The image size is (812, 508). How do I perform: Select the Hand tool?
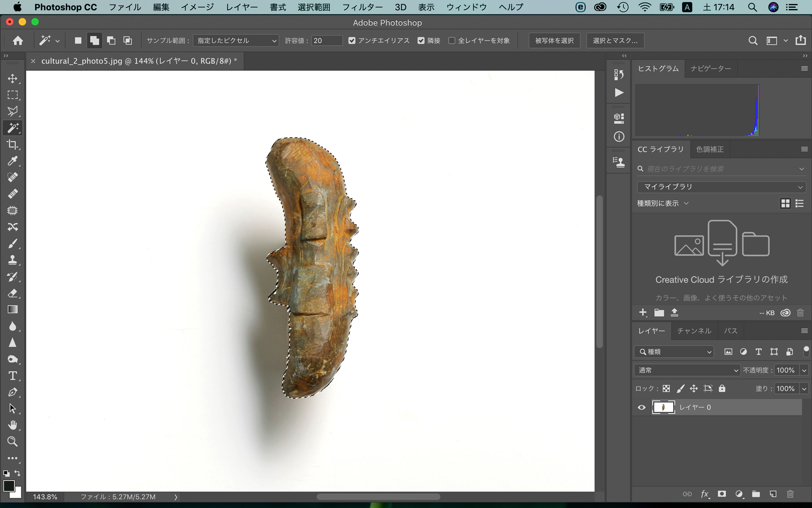pyautogui.click(x=13, y=425)
